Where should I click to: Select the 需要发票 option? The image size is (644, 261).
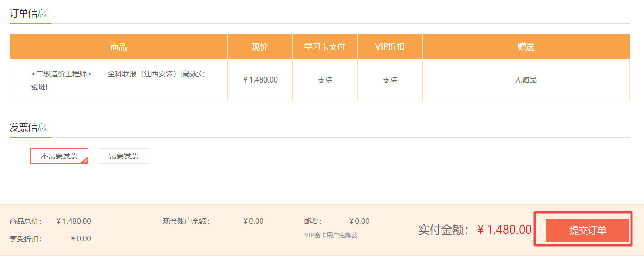click(x=123, y=155)
